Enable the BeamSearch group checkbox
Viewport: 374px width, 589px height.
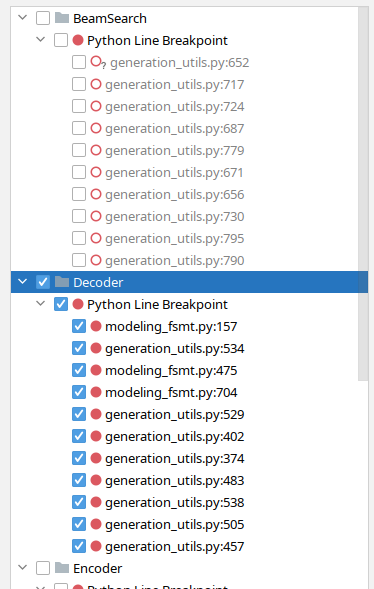click(x=43, y=18)
